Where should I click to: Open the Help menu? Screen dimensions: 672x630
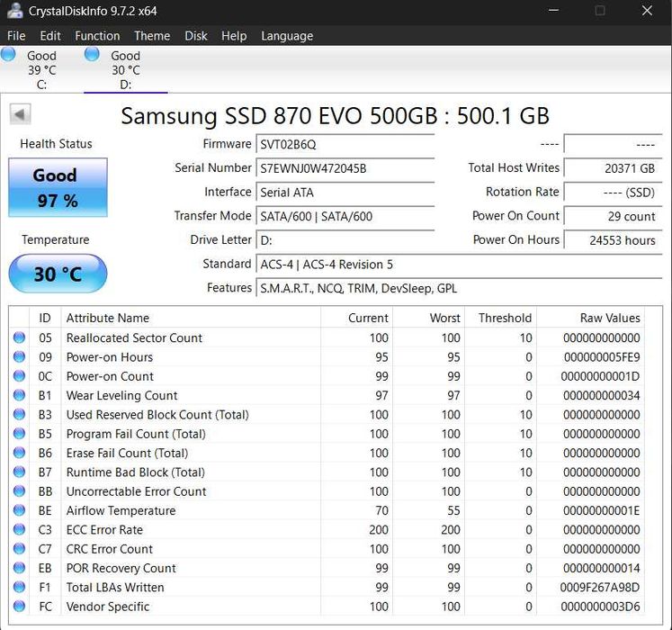click(234, 36)
